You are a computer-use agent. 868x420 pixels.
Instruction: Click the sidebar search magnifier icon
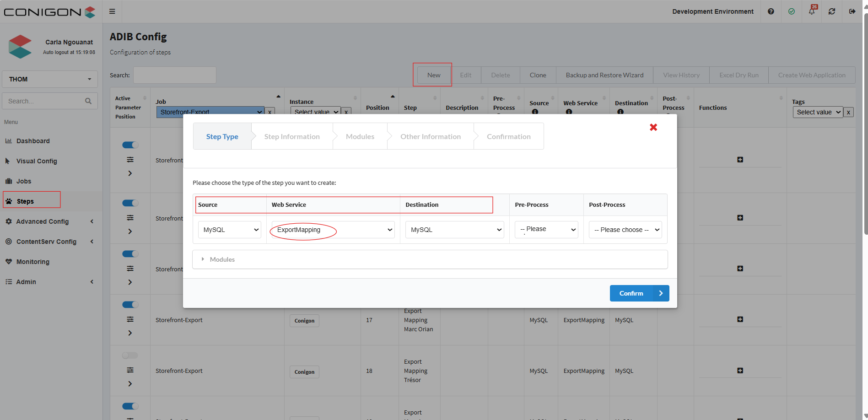88,101
